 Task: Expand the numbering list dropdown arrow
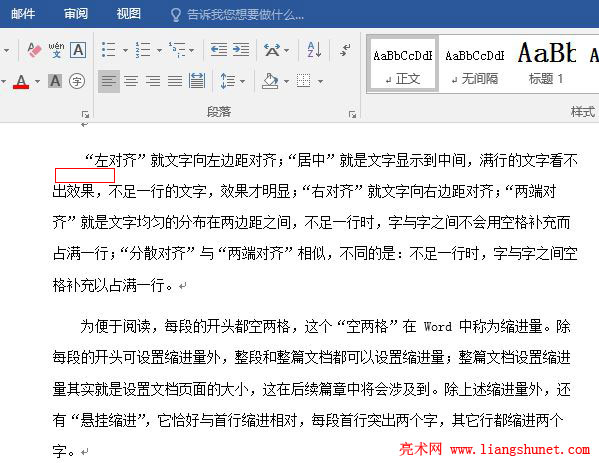[159, 50]
